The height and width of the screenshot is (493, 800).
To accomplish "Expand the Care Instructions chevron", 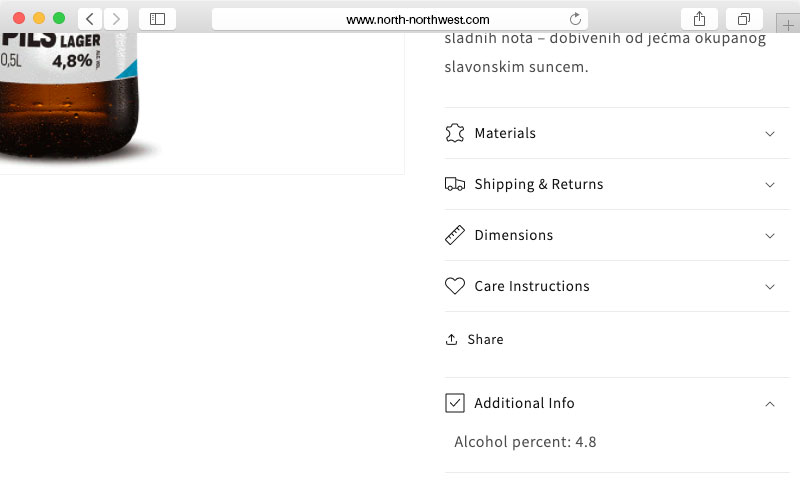I will coord(770,287).
